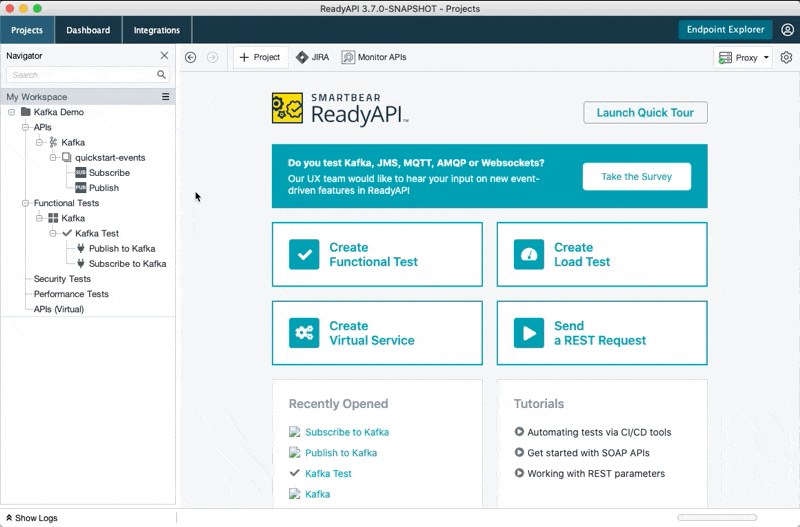
Task: Click the Create Virtual Service gears icon
Action: 304,333
